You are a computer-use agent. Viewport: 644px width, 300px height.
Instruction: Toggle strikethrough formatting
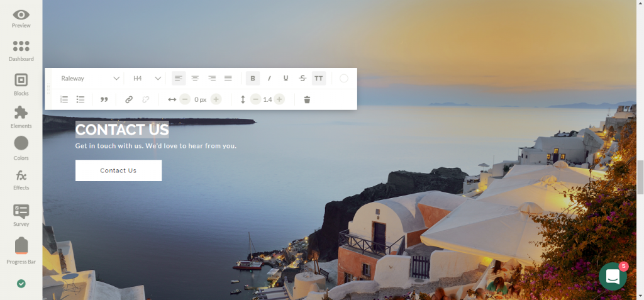(x=303, y=79)
